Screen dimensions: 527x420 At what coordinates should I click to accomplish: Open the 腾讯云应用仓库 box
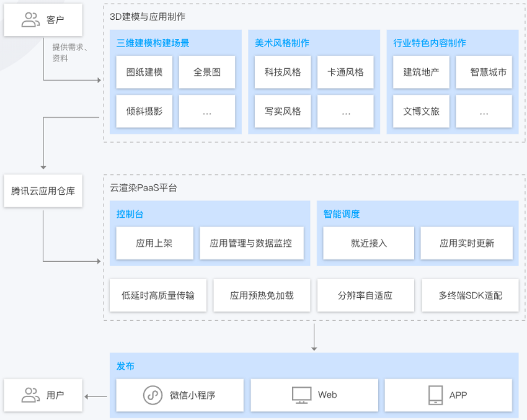43,190
